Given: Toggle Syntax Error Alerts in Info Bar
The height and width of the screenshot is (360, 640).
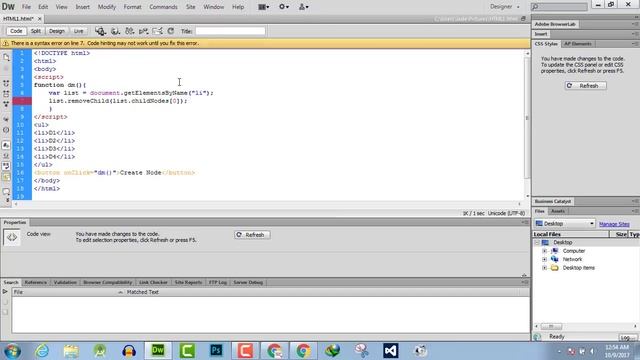Looking at the screenshot, I should pos(6,177).
